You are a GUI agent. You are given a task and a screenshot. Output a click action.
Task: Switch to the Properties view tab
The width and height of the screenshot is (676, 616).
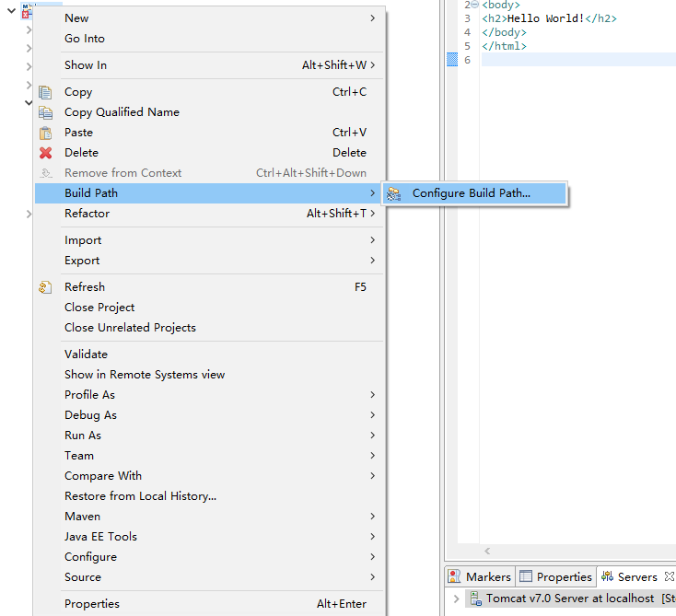556,576
